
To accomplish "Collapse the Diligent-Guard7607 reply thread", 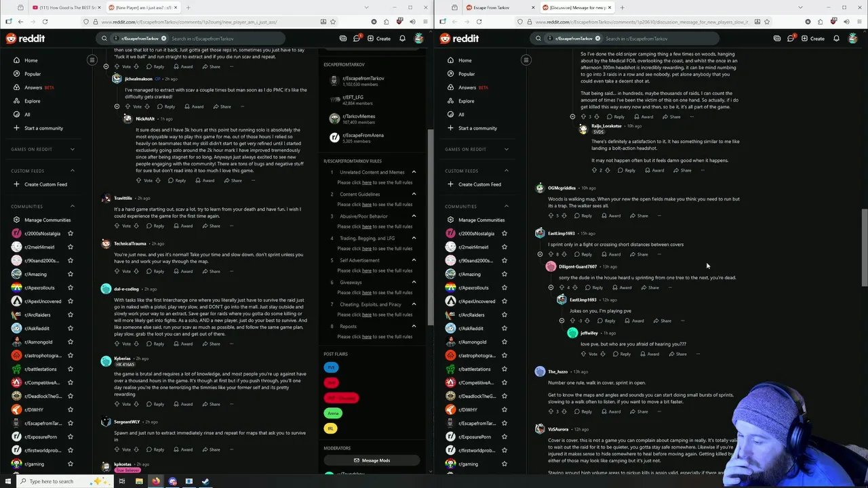I will pos(551,287).
